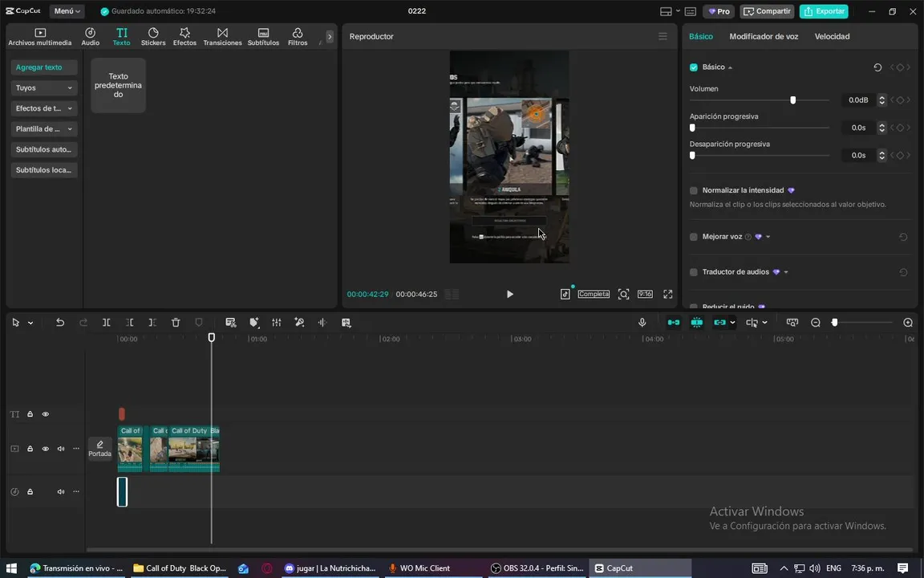Screen dimensions: 924x578
Task: Switch to the Audio tab
Action: [x=90, y=37]
